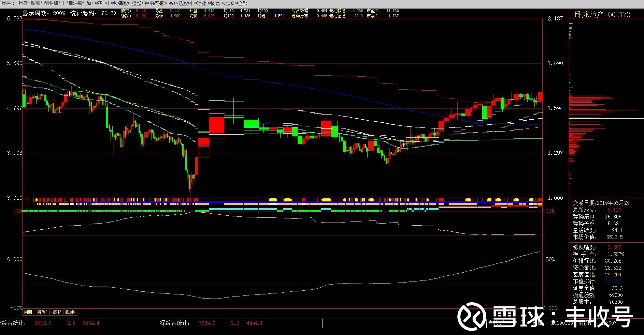644x335 pixels.
Task: Select the 深圳 market in toolbar
Action: tap(37, 3)
